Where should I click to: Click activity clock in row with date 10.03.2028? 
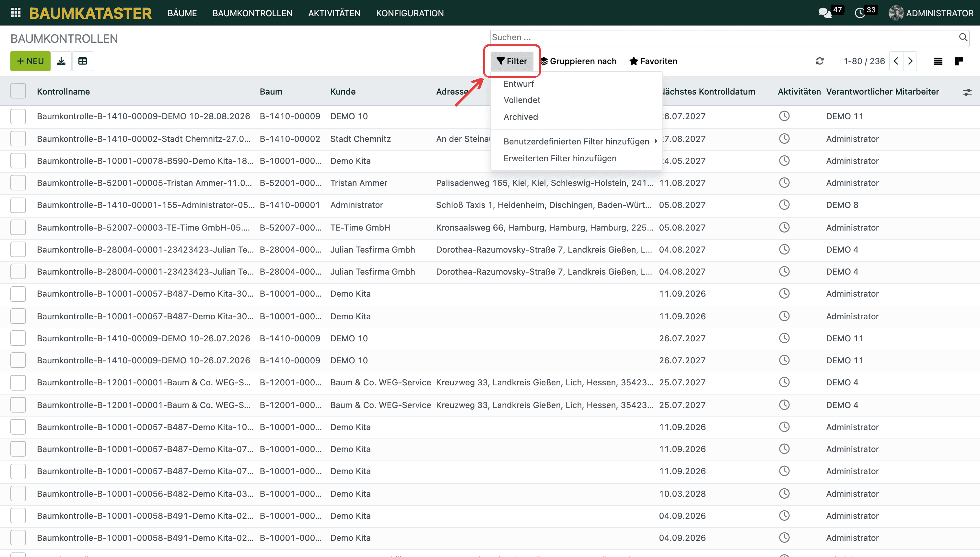(784, 494)
